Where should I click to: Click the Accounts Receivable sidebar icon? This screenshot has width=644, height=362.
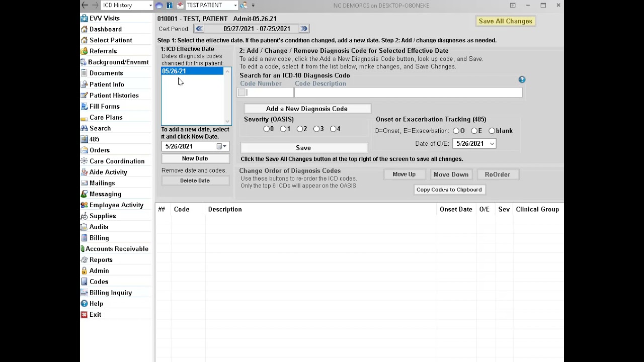tap(83, 249)
